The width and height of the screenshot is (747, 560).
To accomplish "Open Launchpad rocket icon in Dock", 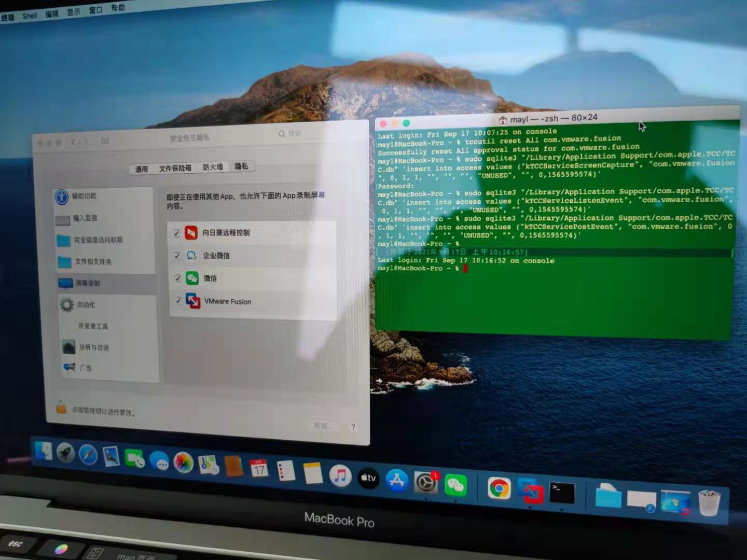I will coord(65,453).
